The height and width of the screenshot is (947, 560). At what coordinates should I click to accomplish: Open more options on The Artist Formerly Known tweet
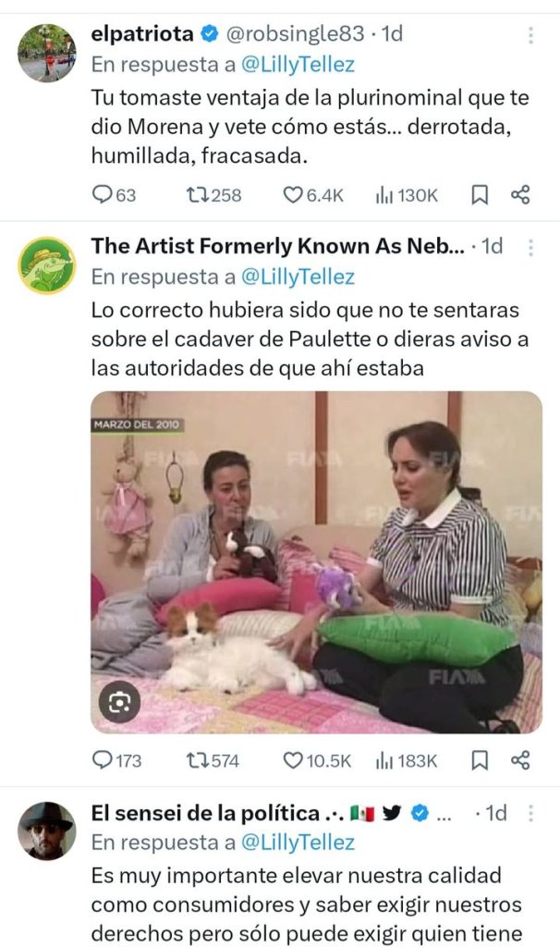click(531, 247)
